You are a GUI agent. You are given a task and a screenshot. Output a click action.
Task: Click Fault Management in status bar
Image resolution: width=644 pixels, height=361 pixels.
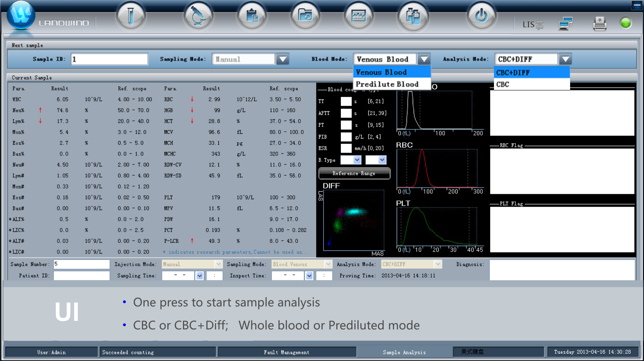pos(286,352)
